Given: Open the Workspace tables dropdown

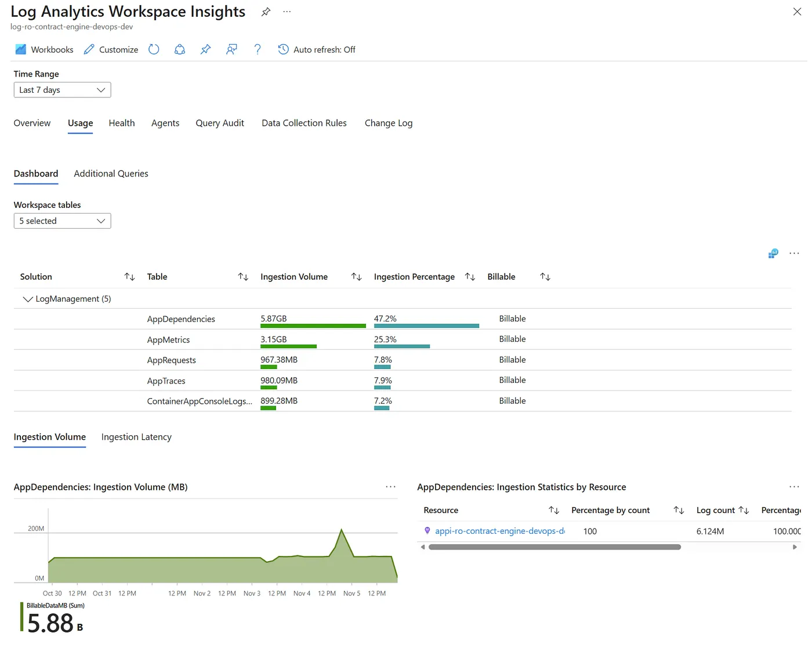Looking at the screenshot, I should click(x=62, y=221).
